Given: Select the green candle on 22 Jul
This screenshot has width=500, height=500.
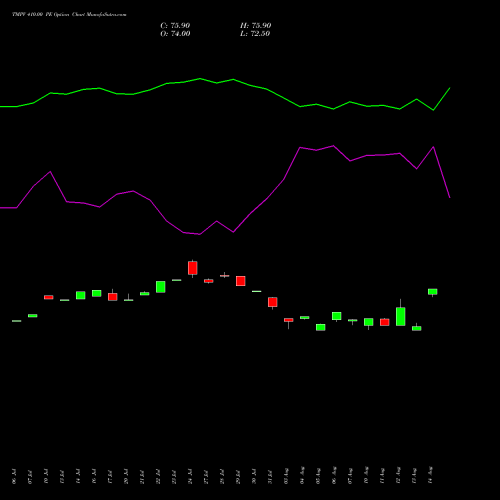Looking at the screenshot, I should click(161, 287).
